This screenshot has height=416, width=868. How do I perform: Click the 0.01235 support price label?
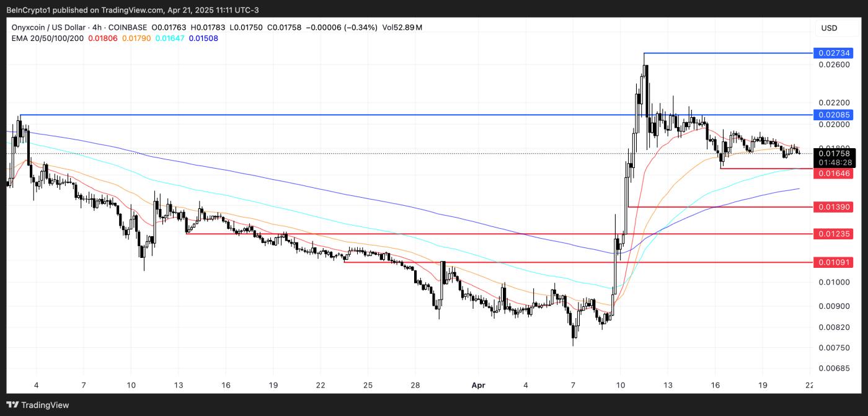click(x=833, y=234)
